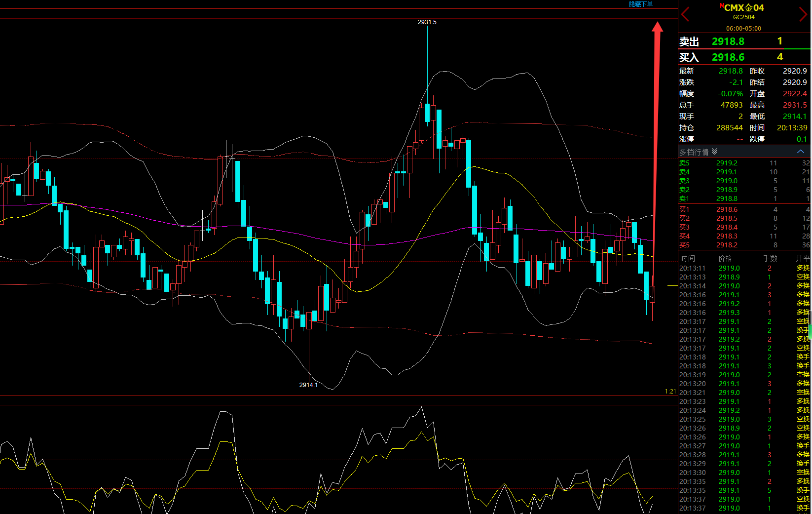This screenshot has height=514, width=812.
Task: Click the 持仓 value 288544
Action: tap(730, 128)
